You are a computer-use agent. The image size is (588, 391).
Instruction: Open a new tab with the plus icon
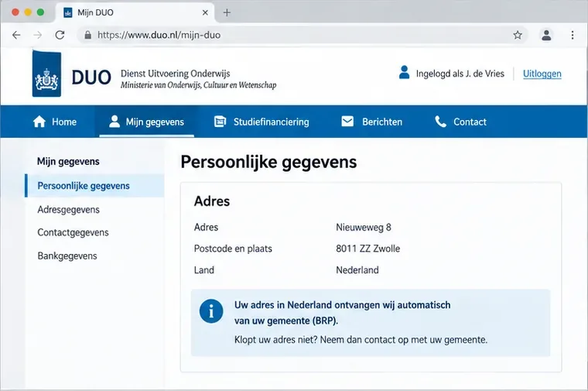tap(227, 12)
